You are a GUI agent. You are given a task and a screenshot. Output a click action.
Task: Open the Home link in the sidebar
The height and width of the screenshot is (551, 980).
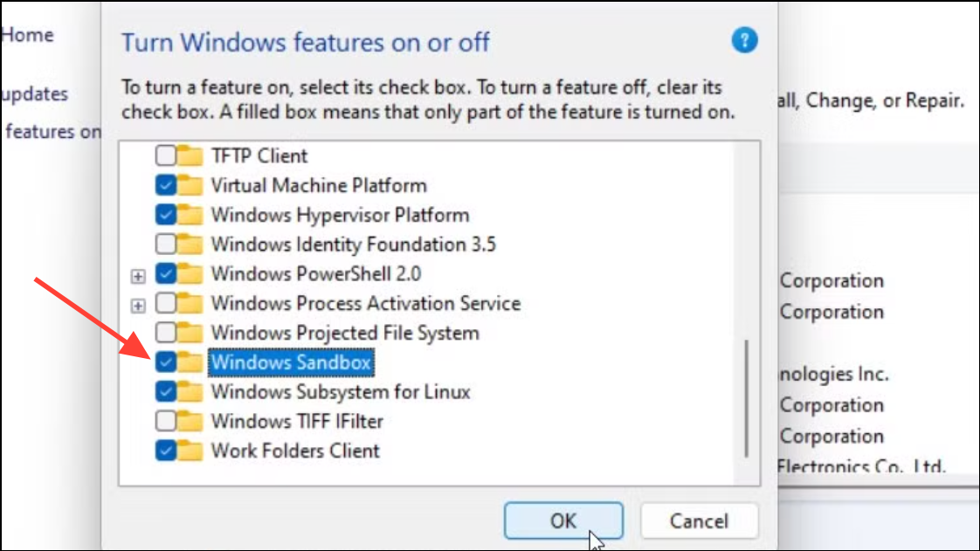click(27, 35)
